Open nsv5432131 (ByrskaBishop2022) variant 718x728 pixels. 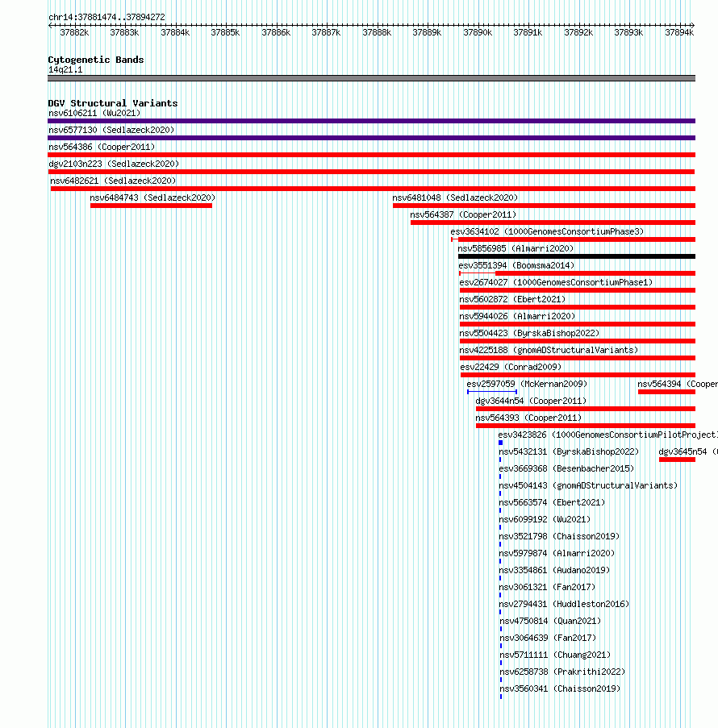(570, 451)
